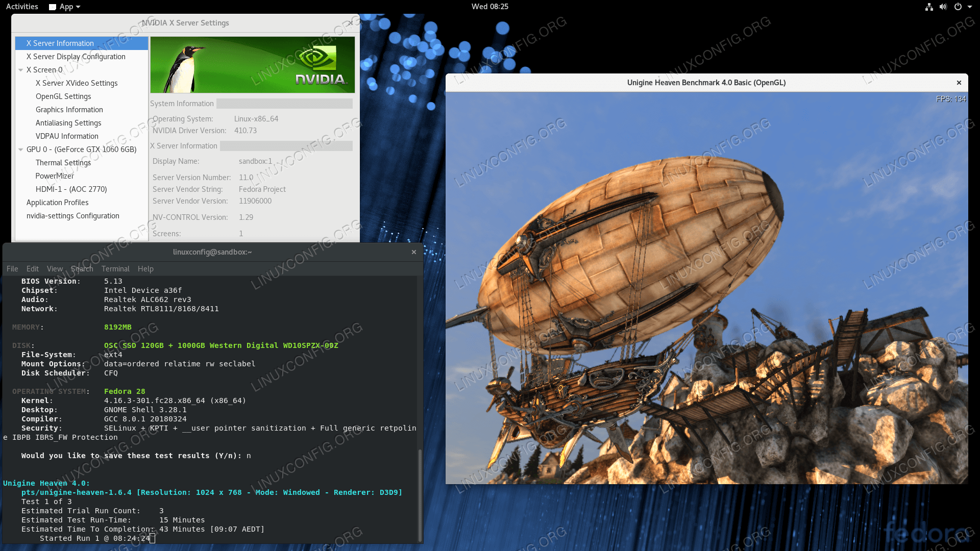Click the Heaven Benchmark title bar text

[706, 83]
